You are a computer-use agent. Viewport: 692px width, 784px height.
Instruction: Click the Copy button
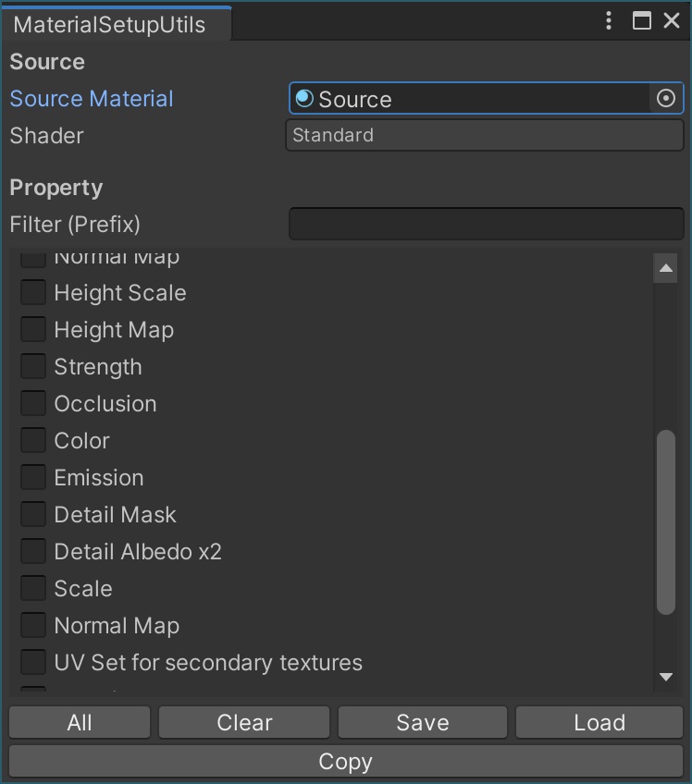(x=345, y=761)
